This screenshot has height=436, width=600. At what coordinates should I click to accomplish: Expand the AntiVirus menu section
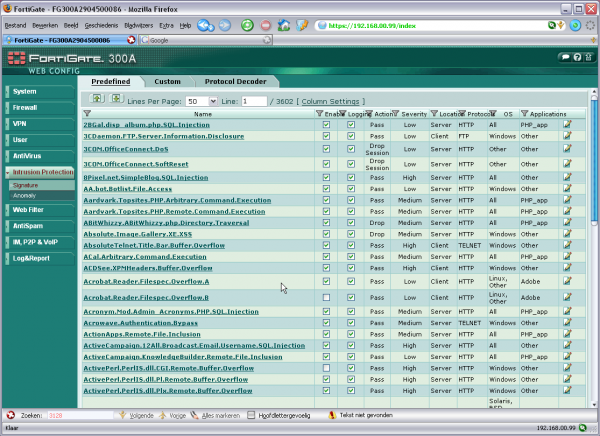pyautogui.click(x=40, y=156)
